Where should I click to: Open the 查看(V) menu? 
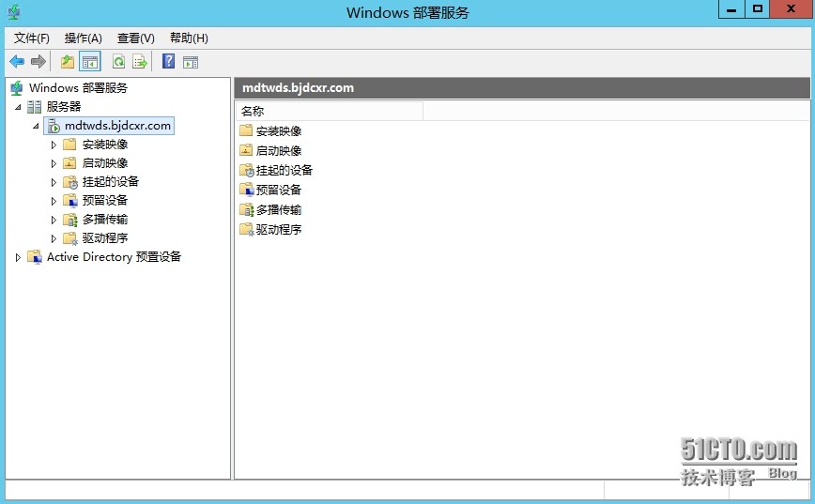(x=135, y=38)
